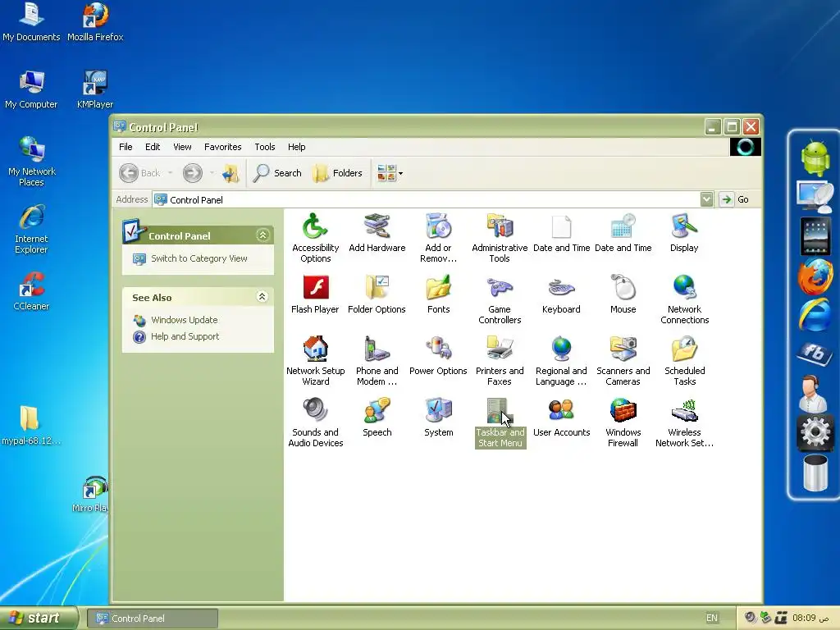Viewport: 840px width, 630px height.
Task: Select Taskbar and Start Menu icon
Action: (x=500, y=422)
